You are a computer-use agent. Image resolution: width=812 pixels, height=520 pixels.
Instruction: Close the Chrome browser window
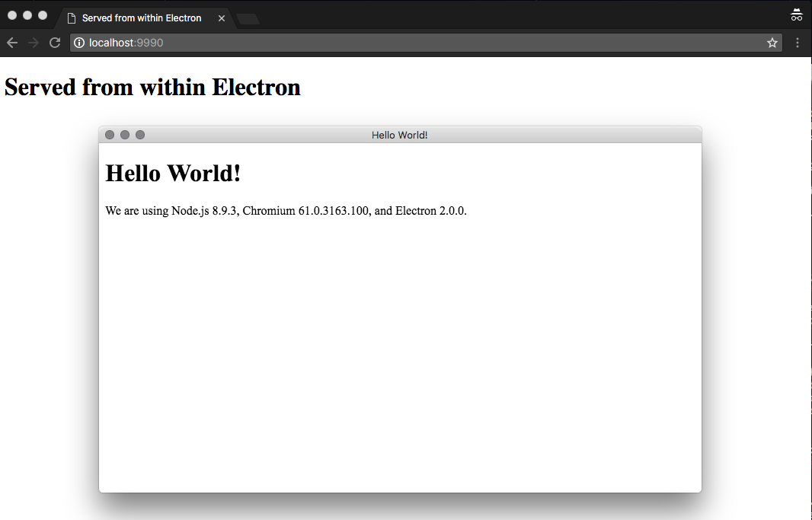[12, 15]
